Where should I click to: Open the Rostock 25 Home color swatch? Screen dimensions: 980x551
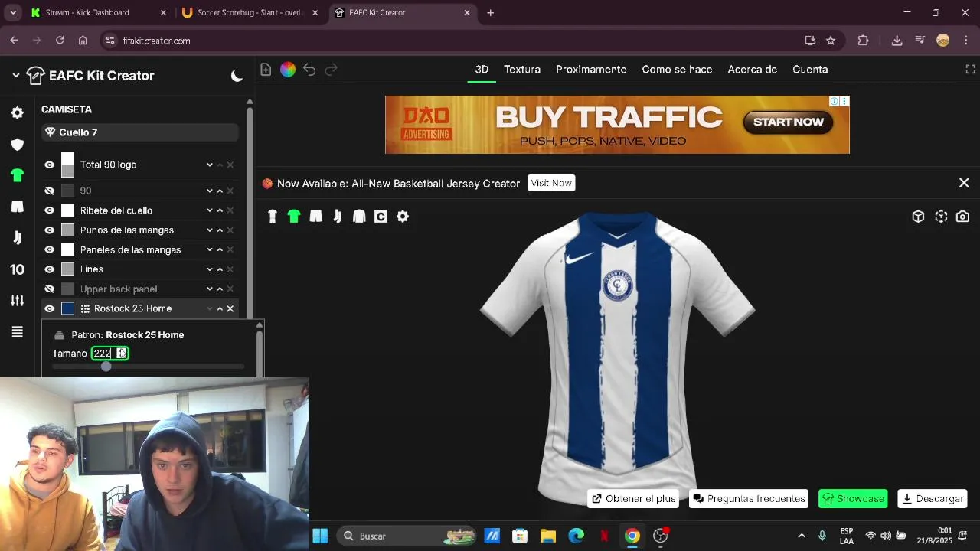(x=67, y=308)
